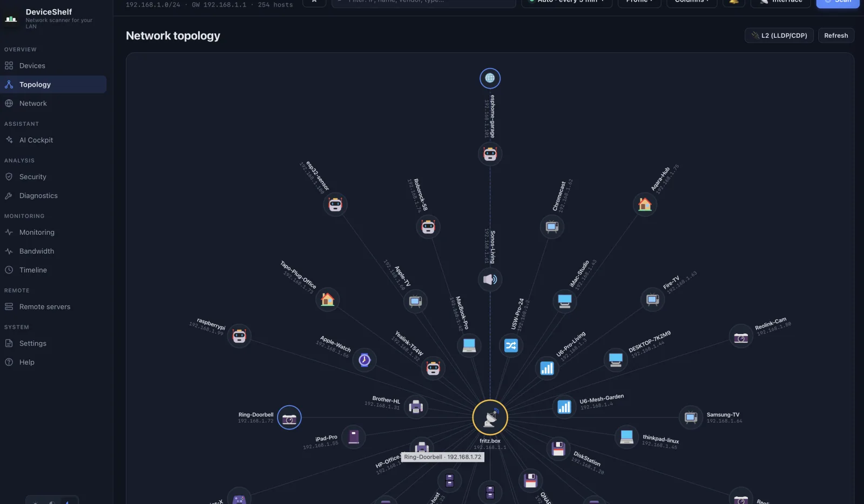Go to Security analysis
864x504 pixels.
tap(53, 177)
